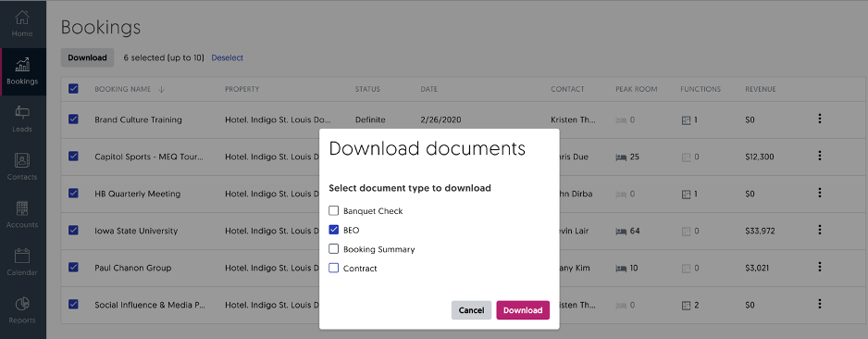Open the more options menu for Paul Chanon Group
868x339 pixels.
click(819, 267)
